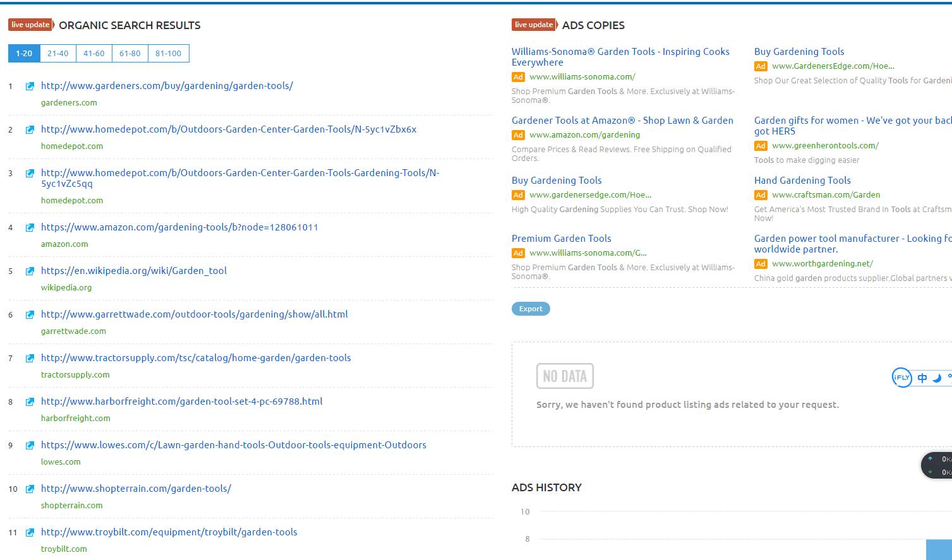Open Buy Gardening Tools ad with GardenersEdge.com capitalized
Screen dimensions: 952x560
click(799, 52)
